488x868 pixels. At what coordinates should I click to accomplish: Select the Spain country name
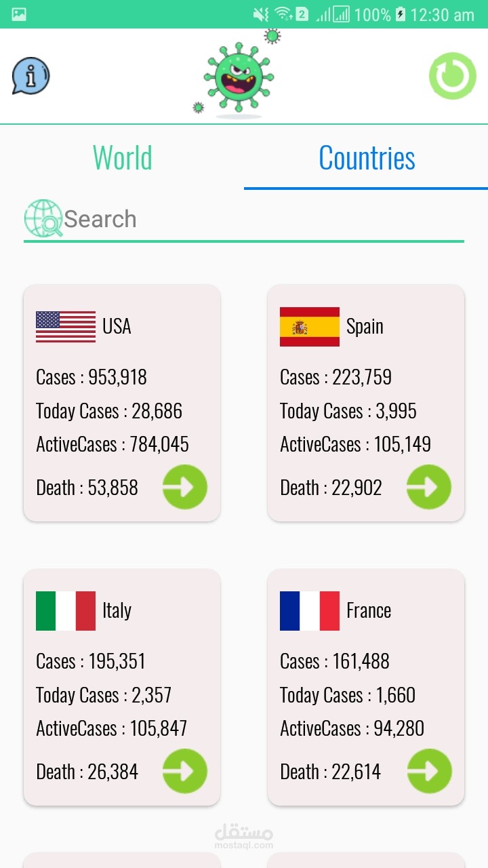tap(365, 326)
